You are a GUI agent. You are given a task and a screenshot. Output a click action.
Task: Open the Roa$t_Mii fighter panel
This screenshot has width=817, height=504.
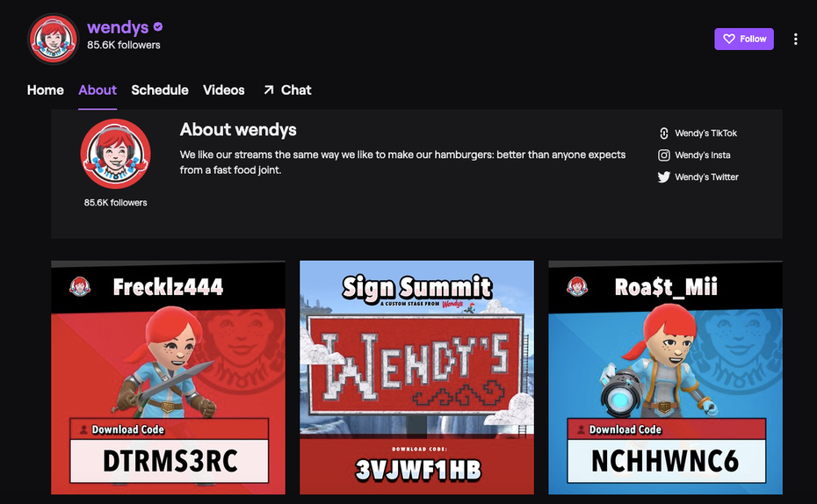665,378
